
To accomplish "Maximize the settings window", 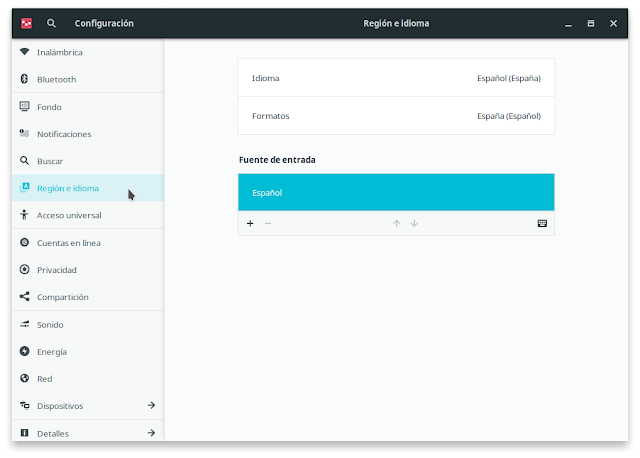I will (x=591, y=23).
